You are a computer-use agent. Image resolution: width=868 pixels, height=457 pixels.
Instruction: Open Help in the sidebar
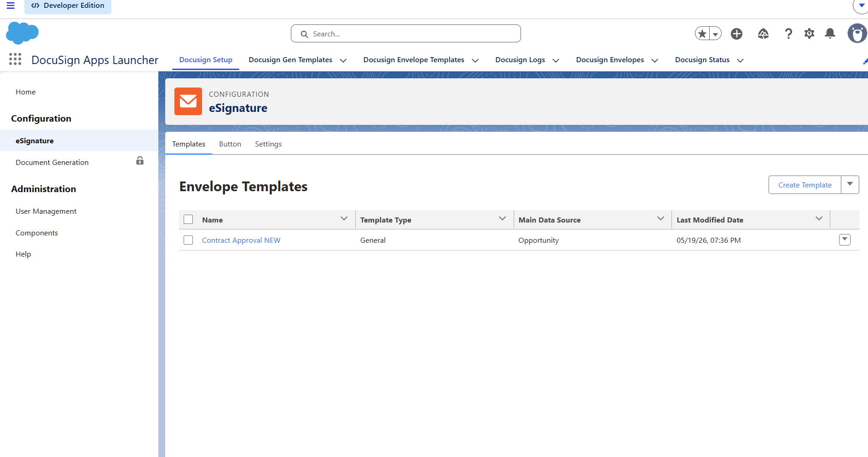click(23, 254)
